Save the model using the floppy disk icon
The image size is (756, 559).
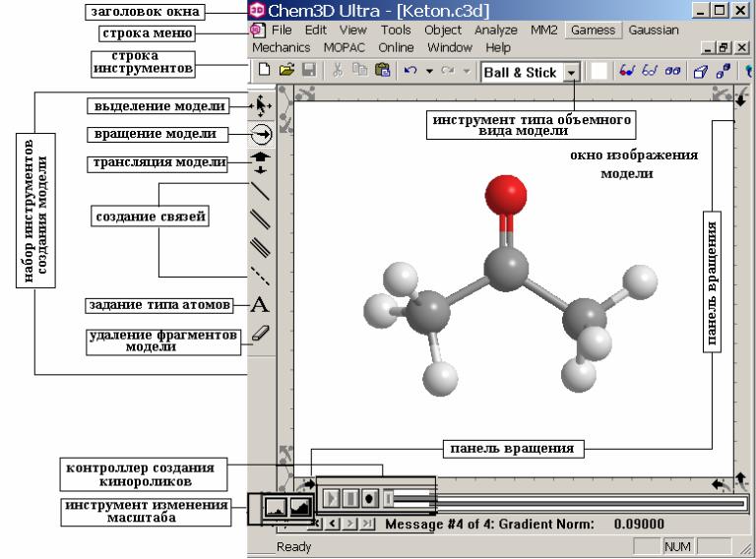point(308,70)
